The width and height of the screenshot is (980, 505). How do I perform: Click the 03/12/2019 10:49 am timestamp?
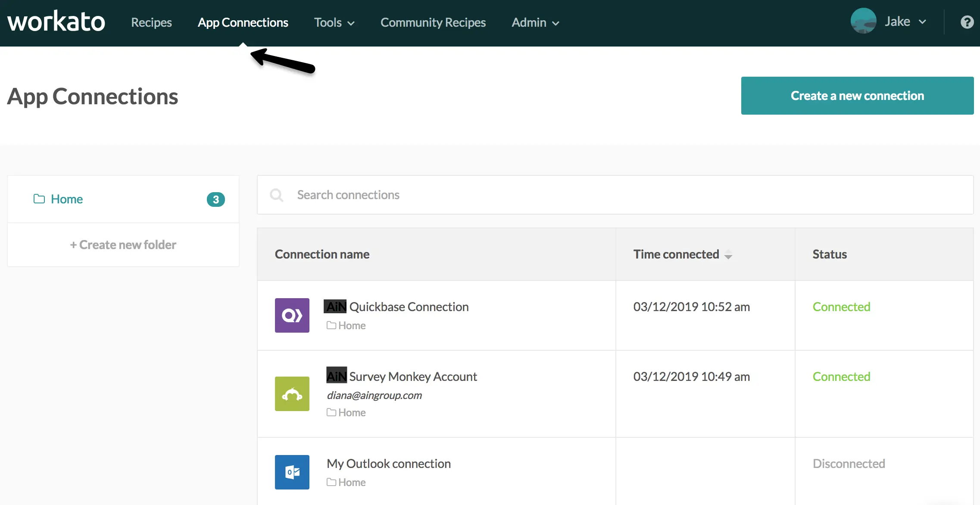tap(692, 377)
